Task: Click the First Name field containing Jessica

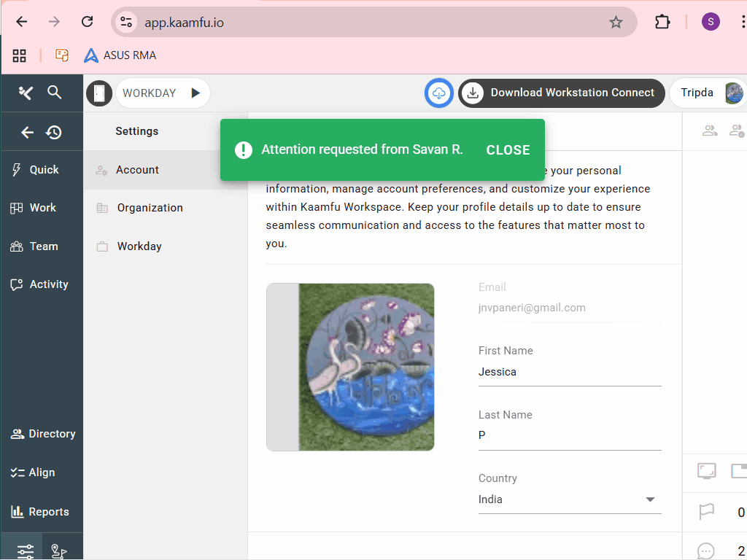Action: click(x=569, y=372)
